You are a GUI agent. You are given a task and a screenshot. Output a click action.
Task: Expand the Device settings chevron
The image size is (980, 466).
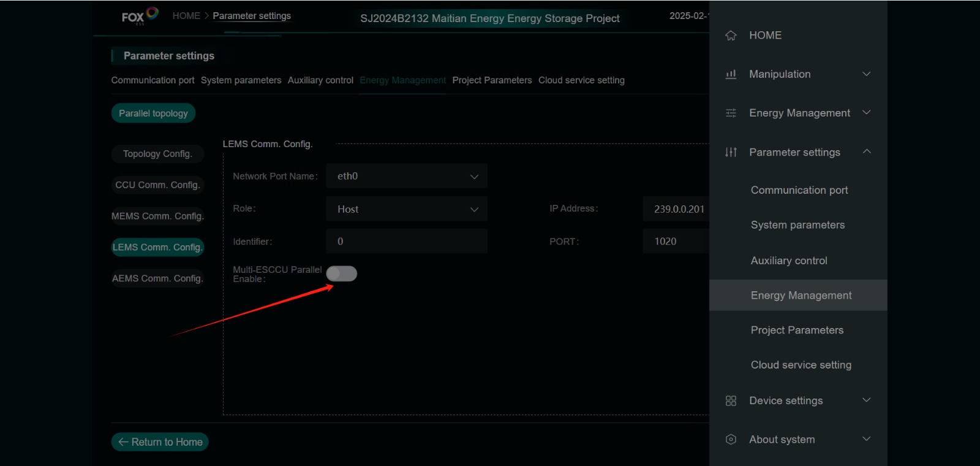[867, 400]
